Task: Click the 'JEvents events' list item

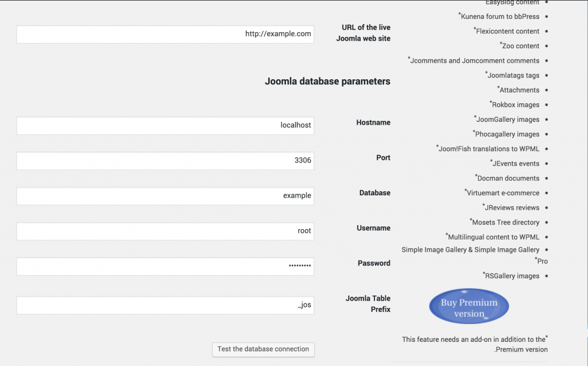Action: click(515, 163)
